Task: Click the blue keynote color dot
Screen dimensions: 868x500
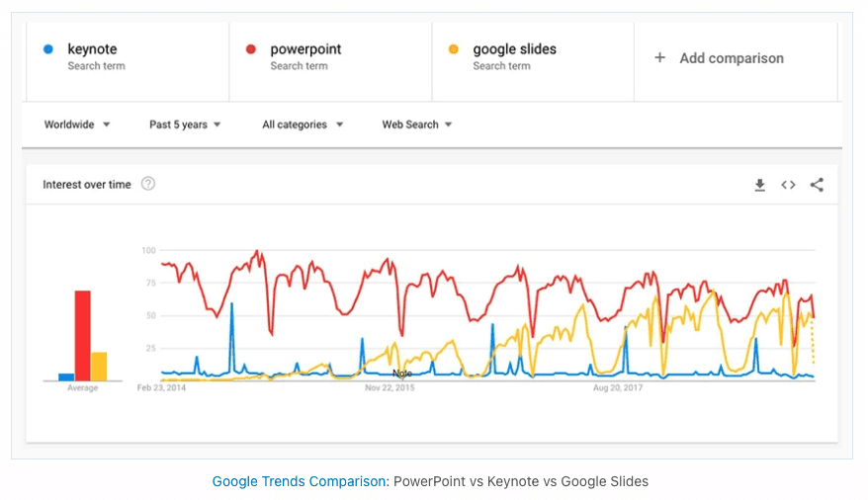Action: tap(48, 49)
